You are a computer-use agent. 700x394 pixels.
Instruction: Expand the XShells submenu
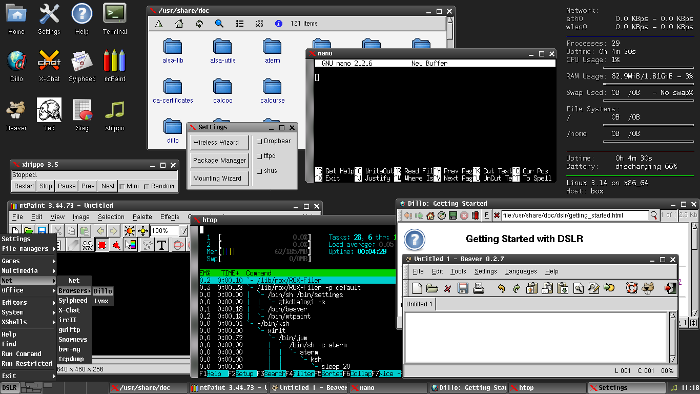pyautogui.click(x=28, y=322)
